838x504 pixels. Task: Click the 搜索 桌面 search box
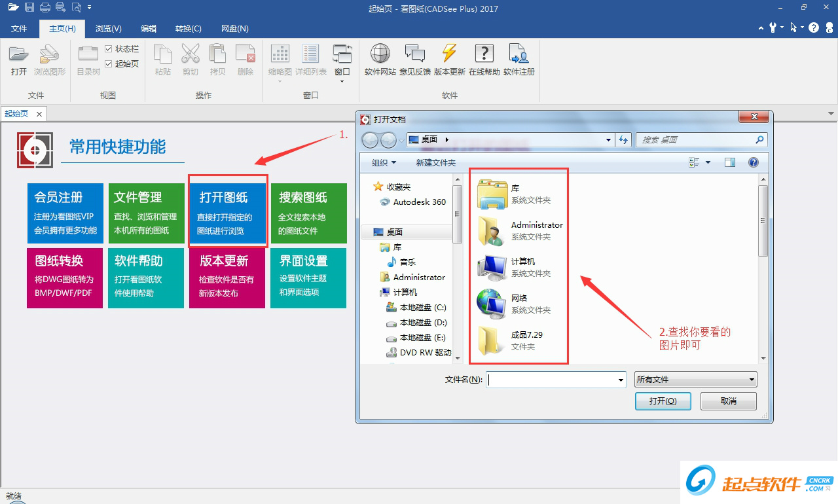pyautogui.click(x=701, y=139)
